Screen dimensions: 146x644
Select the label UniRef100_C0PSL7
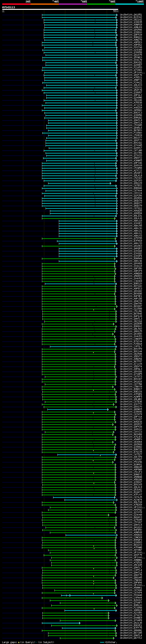pyautogui.click(x=131, y=347)
